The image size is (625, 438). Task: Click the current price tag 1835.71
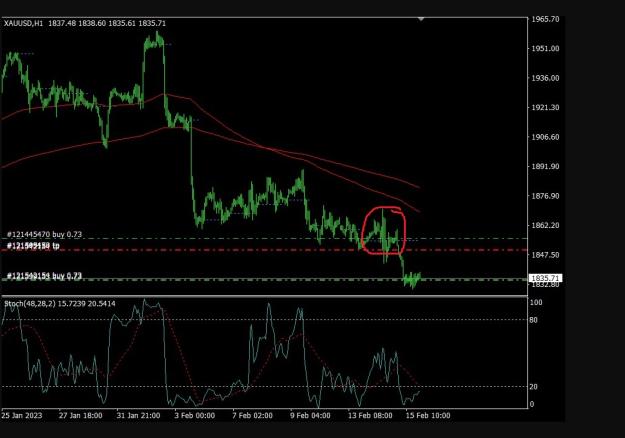(545, 278)
